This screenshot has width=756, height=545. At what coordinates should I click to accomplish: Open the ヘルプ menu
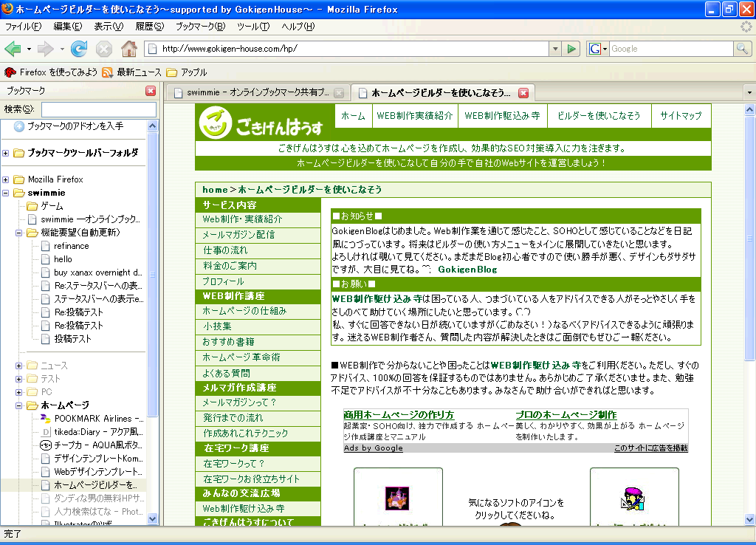(298, 27)
